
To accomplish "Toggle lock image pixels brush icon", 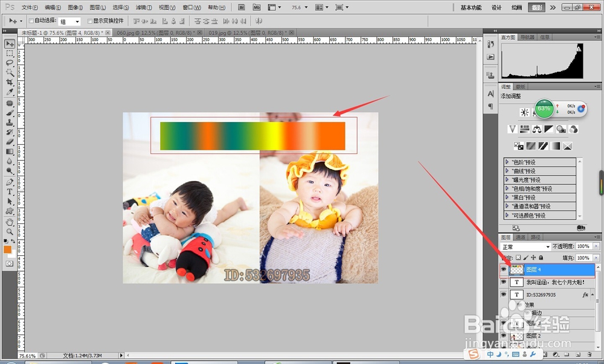I will [x=526, y=257].
